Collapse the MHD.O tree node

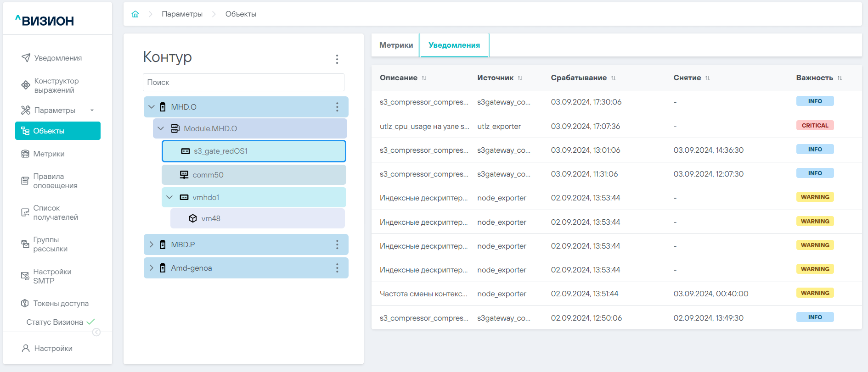click(x=152, y=107)
